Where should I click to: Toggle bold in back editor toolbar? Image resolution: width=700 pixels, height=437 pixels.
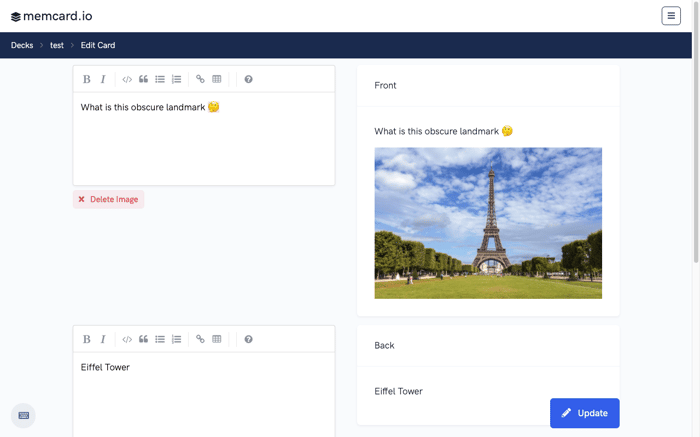click(x=87, y=339)
